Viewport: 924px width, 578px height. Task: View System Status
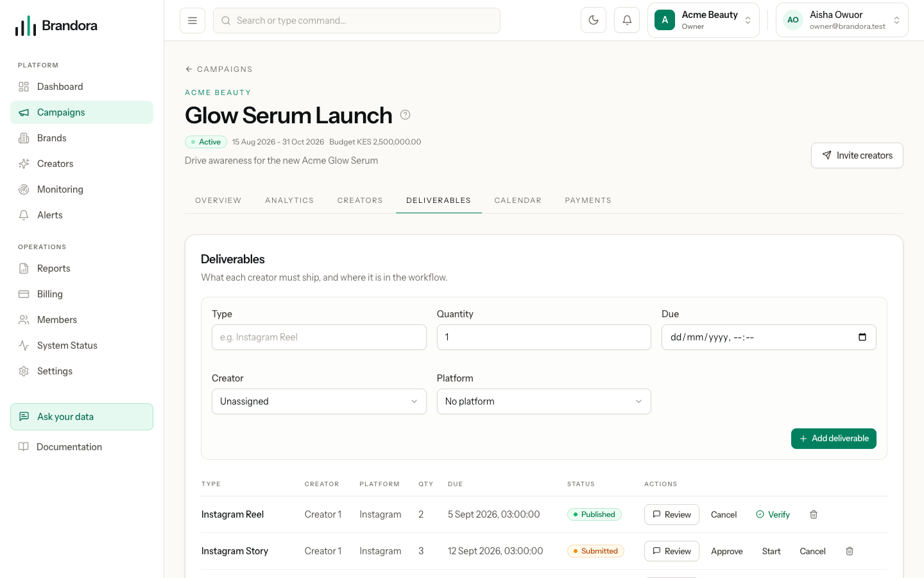[81, 346]
